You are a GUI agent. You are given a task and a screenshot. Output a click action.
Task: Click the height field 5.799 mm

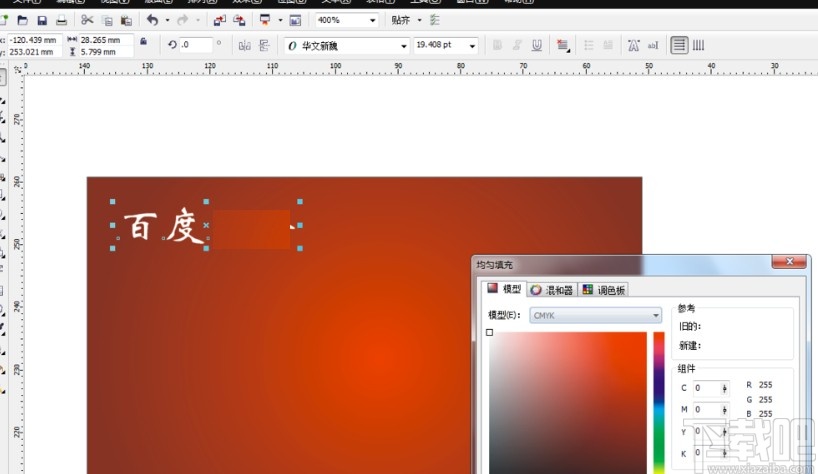click(x=106, y=52)
